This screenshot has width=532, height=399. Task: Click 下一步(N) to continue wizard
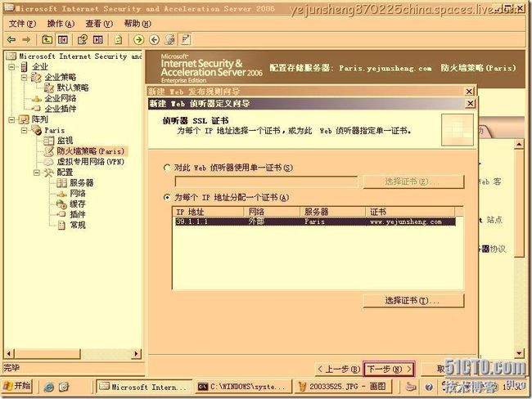389,369
